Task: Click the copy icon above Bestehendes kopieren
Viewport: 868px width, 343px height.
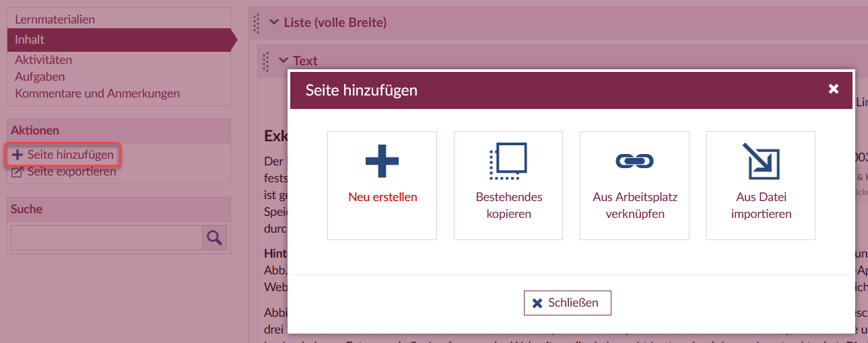Action: pos(508,161)
